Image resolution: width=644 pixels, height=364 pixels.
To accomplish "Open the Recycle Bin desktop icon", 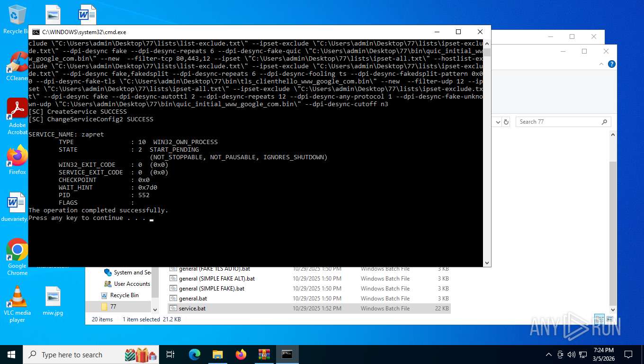I will [17, 19].
